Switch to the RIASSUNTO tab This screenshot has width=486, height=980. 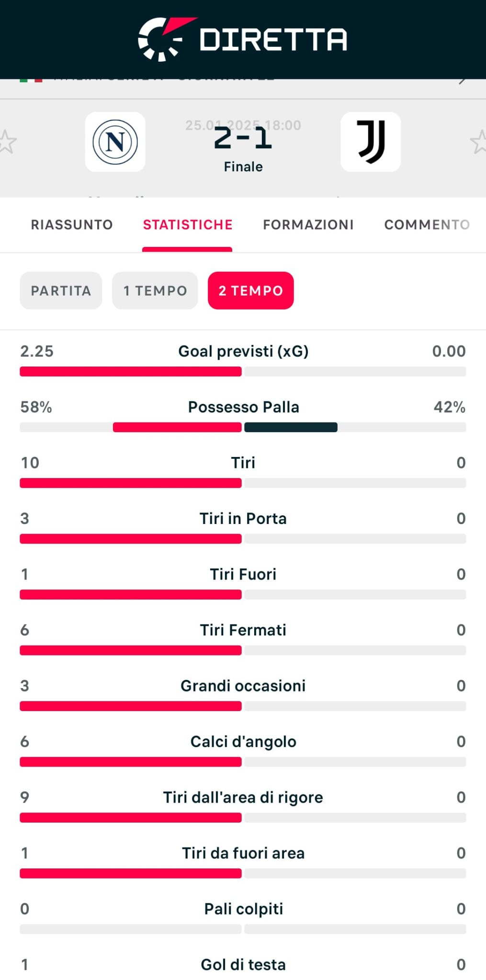tap(72, 224)
